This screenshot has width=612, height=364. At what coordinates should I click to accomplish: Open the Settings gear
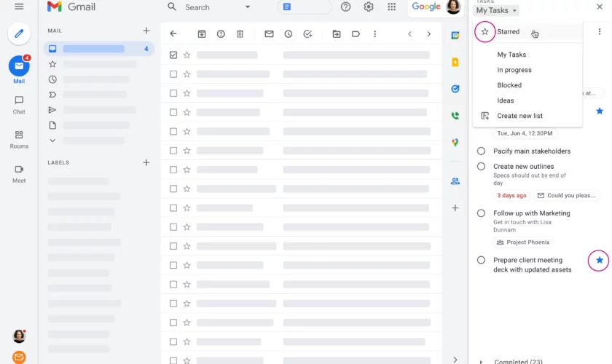coord(369,7)
